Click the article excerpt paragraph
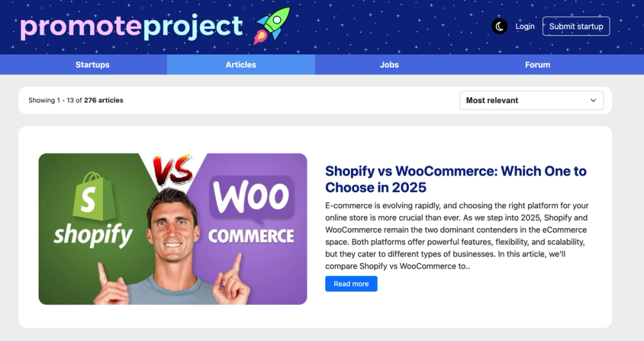The width and height of the screenshot is (644, 341). (457, 236)
